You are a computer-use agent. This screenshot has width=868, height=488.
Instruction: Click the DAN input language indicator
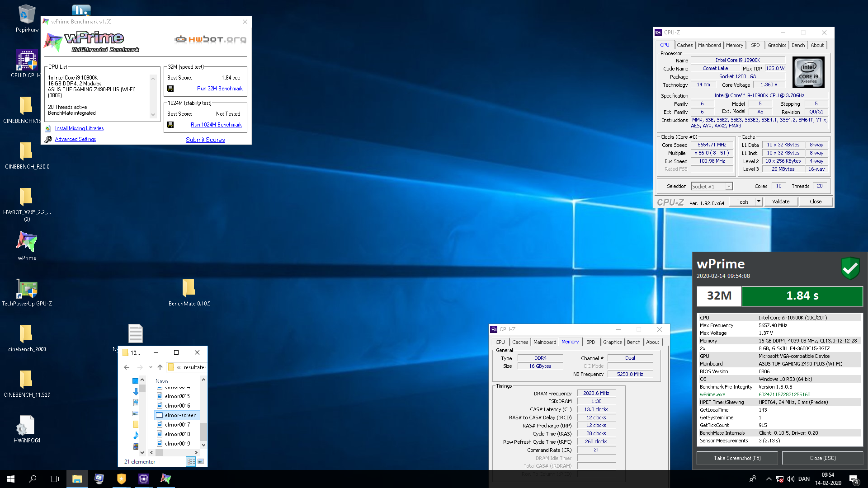(804, 479)
